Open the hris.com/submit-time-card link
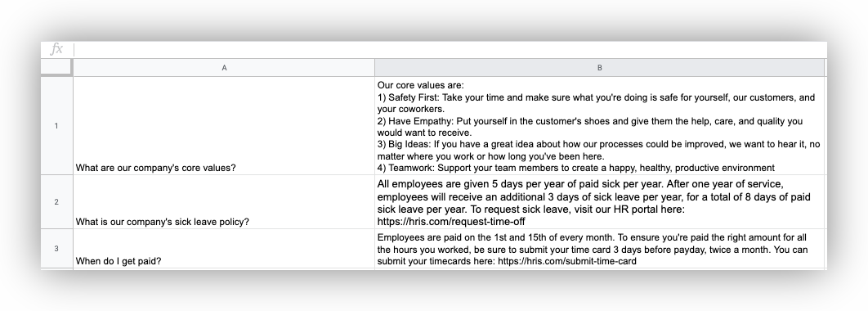This screenshot has height=311, width=868. coord(567,261)
